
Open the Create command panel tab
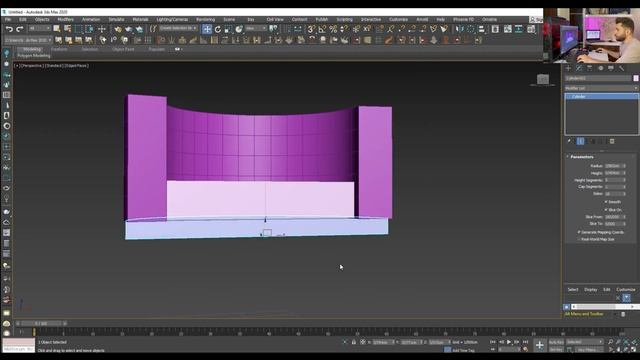[x=568, y=68]
